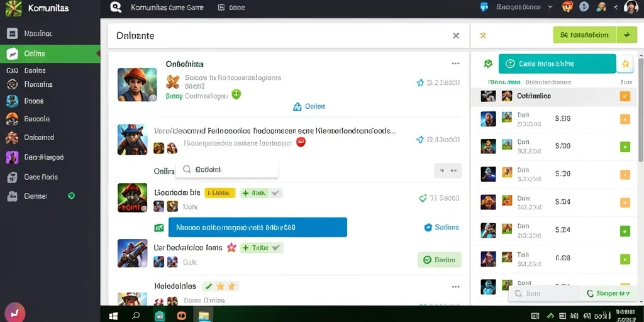Click the blue chat icon in top bar
The height and width of the screenshot is (322, 644).
(484, 7)
